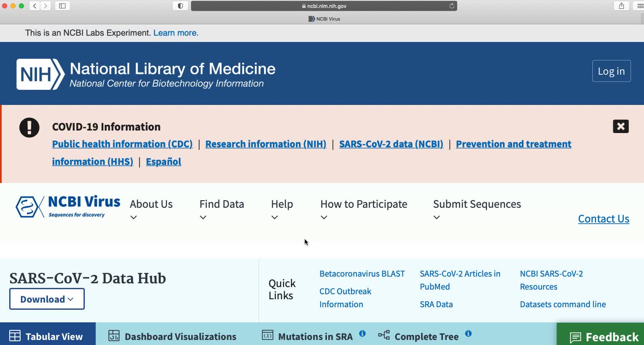Screen dimensions: 644x345
Task: Open Betacoronavirus BLAST quick link
Action: pyautogui.click(x=362, y=274)
